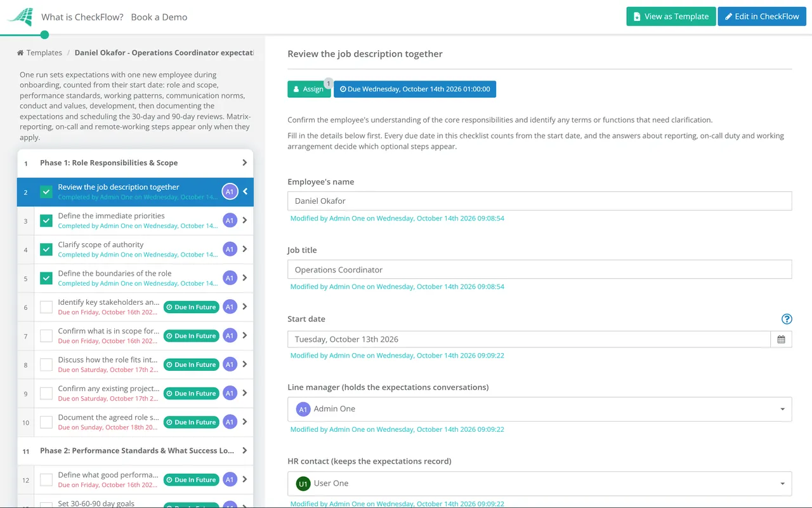Expand Phase 2: Performance Standards chevron
This screenshot has width=812, height=508.
click(245, 451)
